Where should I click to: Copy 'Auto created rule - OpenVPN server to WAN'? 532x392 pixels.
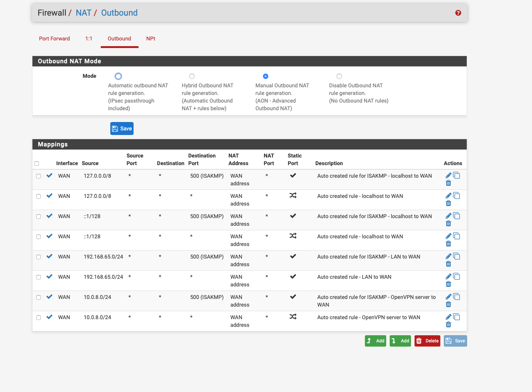tap(456, 317)
